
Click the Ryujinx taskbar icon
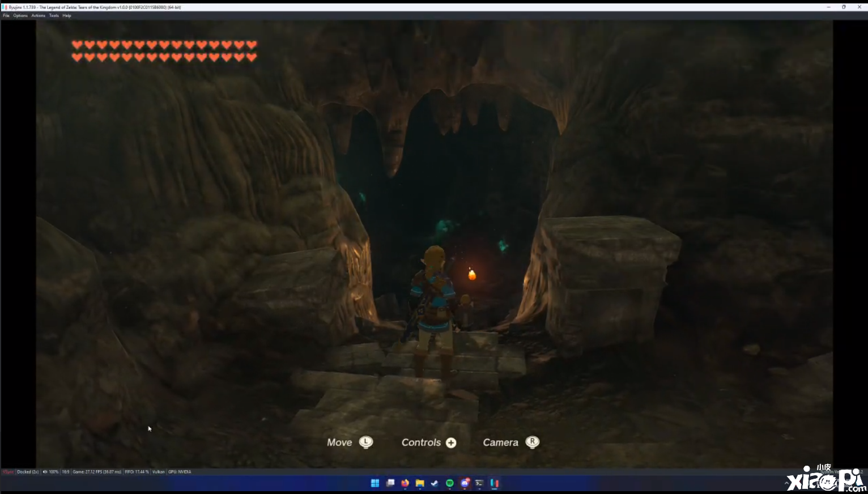[494, 483]
